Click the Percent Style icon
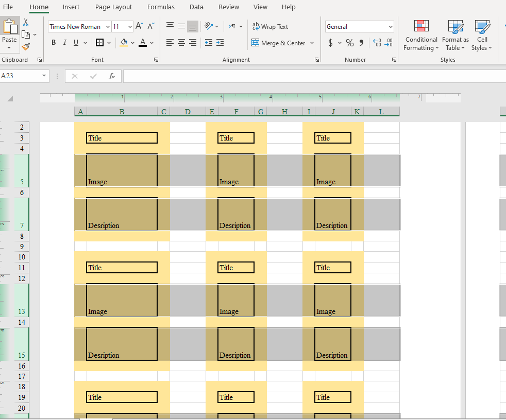The height and width of the screenshot is (420, 506). [x=349, y=43]
